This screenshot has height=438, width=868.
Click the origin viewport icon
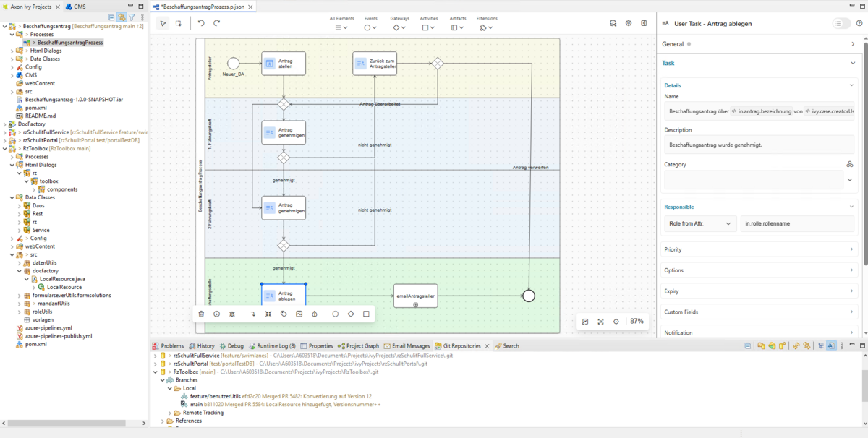coord(585,322)
